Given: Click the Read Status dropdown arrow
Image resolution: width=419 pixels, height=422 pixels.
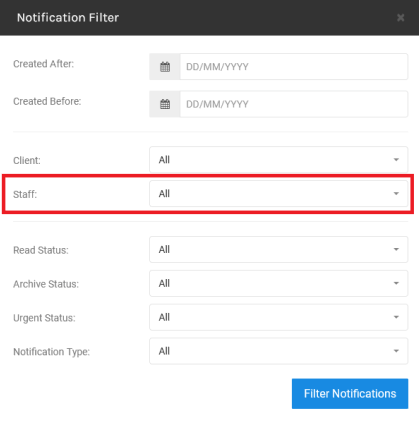Looking at the screenshot, I should (x=396, y=250).
